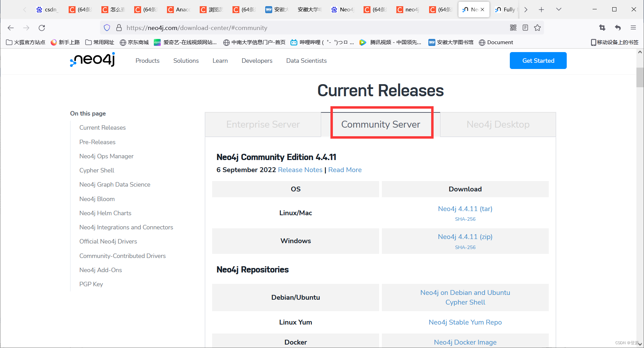
Task: Jump to Pre-Releases in sidebar
Action: pos(97,142)
